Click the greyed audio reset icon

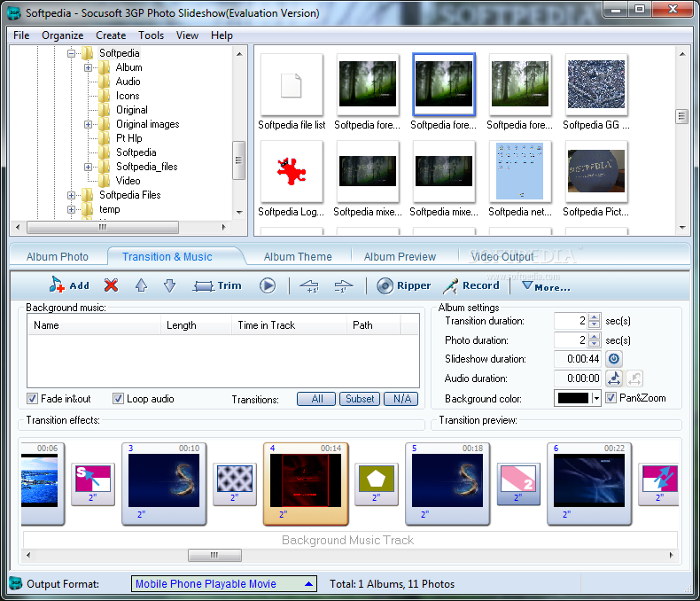click(x=634, y=379)
